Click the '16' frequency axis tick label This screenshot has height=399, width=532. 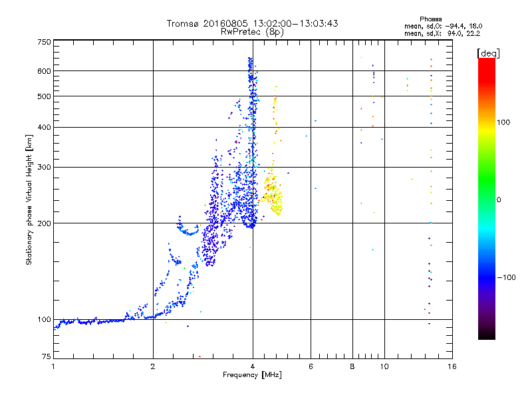[452, 366]
